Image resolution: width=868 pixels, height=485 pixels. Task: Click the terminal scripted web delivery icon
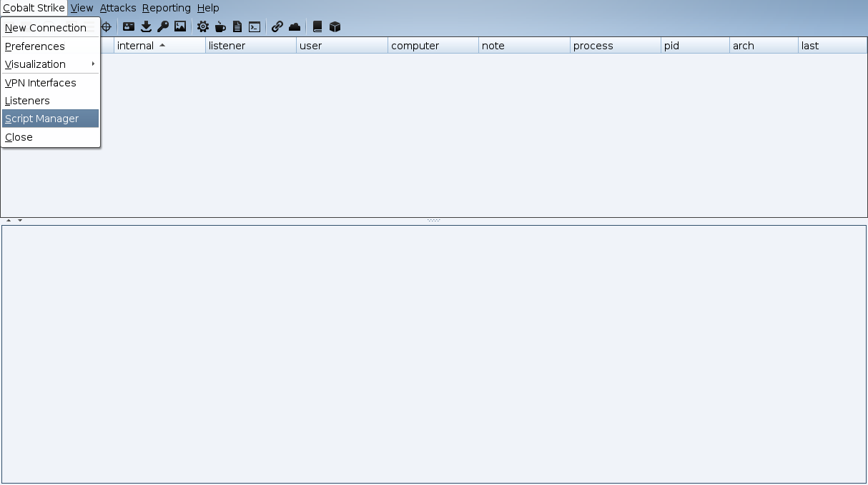tap(255, 27)
